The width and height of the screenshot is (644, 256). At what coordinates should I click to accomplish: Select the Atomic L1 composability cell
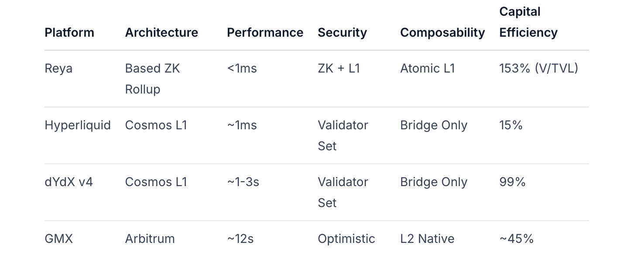tap(427, 69)
